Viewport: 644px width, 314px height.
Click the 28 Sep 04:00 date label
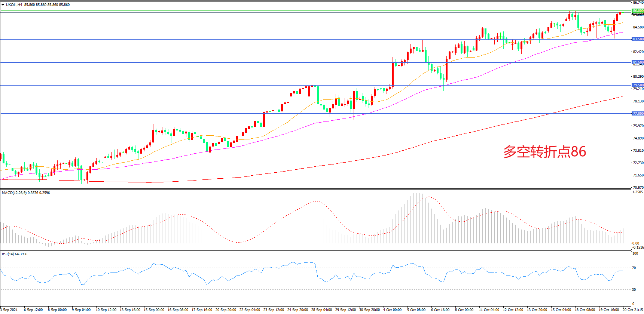[321, 310]
